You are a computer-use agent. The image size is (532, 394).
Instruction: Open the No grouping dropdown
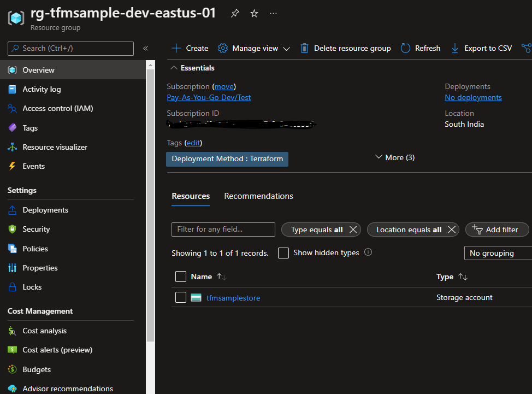tap(497, 252)
